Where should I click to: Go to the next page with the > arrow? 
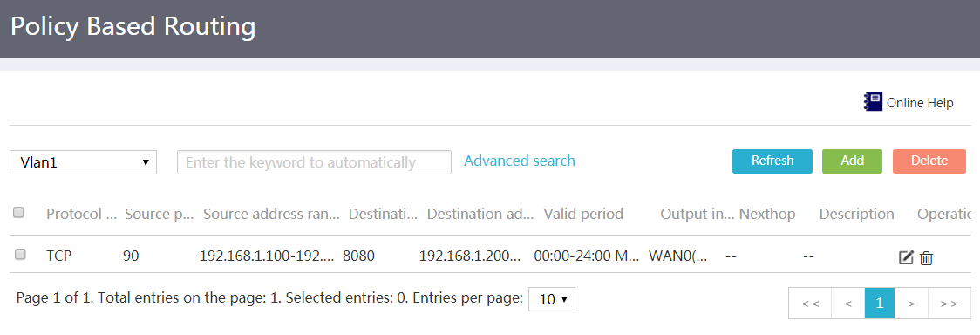point(911,303)
